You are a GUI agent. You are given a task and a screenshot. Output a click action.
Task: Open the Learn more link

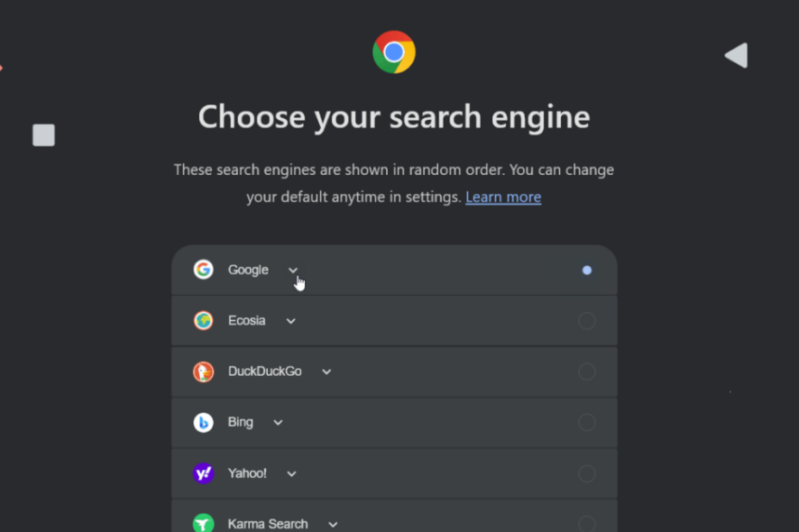(503, 197)
